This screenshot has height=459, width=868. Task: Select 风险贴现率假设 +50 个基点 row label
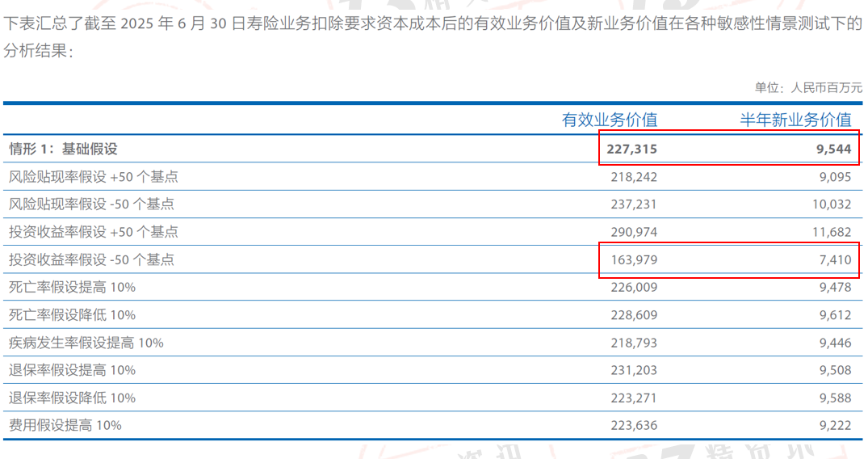point(93,176)
